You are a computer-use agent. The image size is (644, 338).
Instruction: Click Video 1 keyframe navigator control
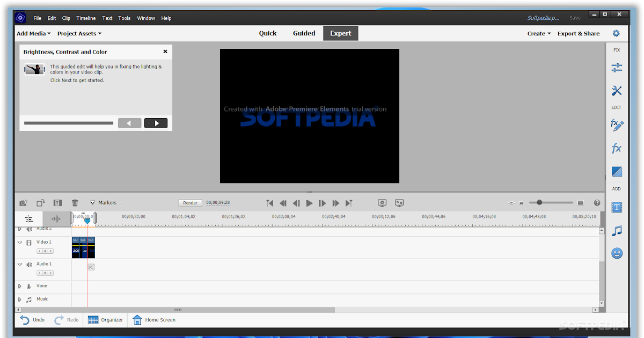(x=45, y=251)
